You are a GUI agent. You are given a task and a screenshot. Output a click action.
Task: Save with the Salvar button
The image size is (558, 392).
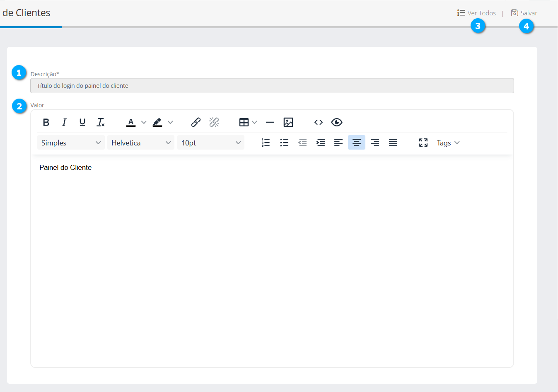pos(524,13)
